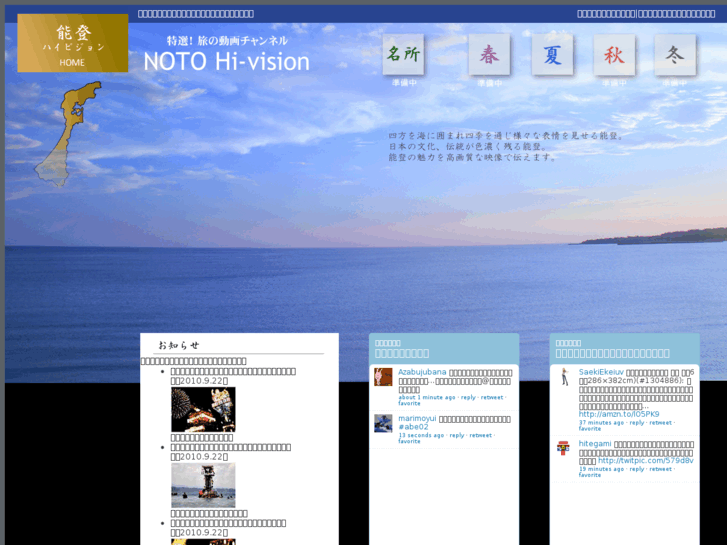727x545 pixels.
Task: Favorite the marimoyui tweet
Action: click(409, 442)
